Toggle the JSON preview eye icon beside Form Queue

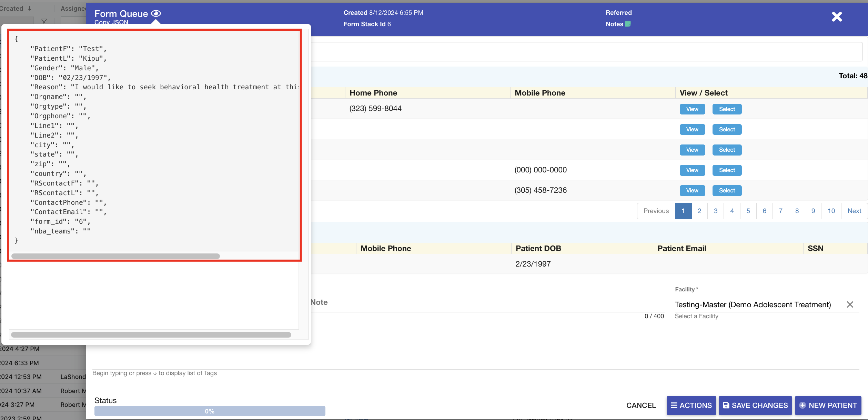[156, 13]
